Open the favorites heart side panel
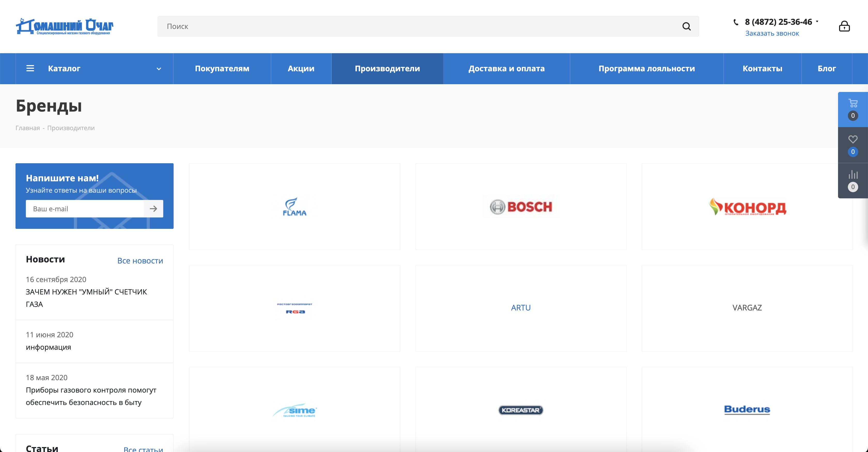This screenshot has width=868, height=452. point(853,145)
